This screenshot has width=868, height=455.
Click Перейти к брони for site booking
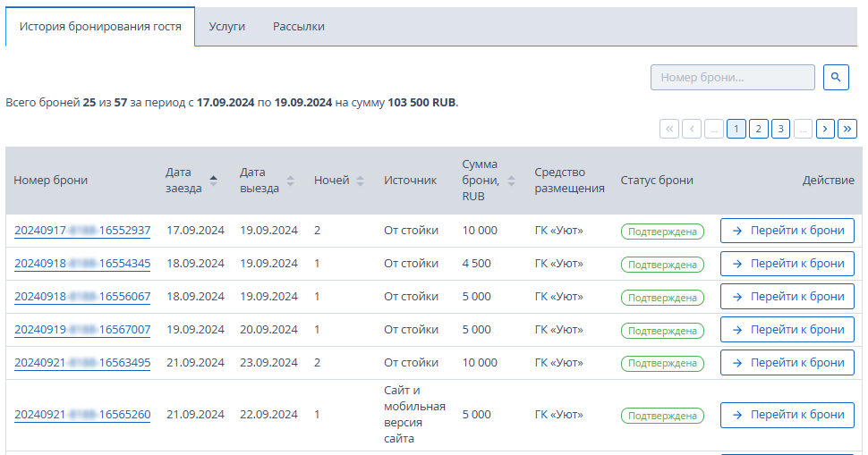coord(787,415)
